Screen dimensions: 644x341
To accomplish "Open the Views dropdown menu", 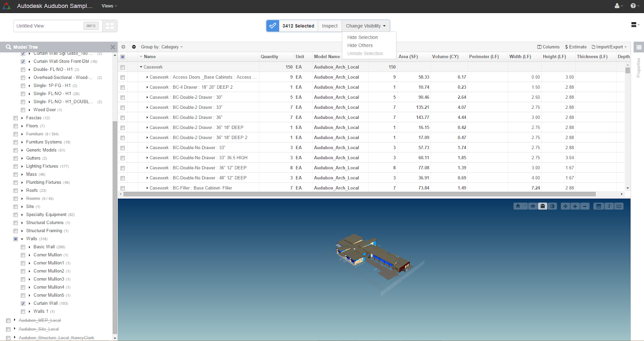I will pos(109,6).
